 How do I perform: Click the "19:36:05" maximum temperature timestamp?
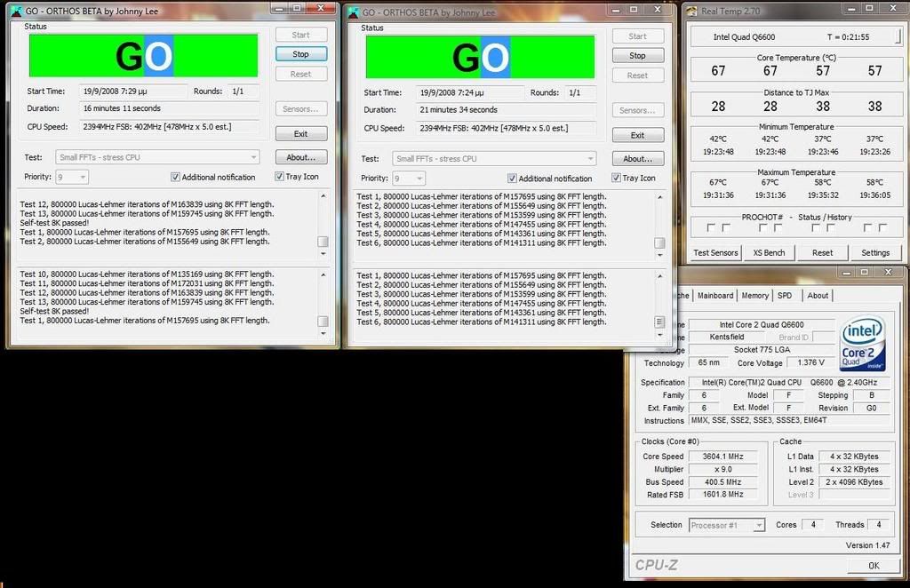click(x=874, y=195)
